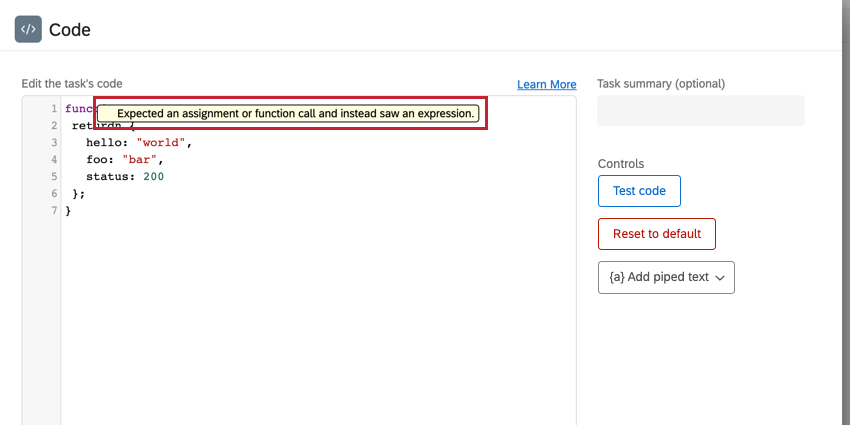Click the closing brace on line 7

[68, 211]
